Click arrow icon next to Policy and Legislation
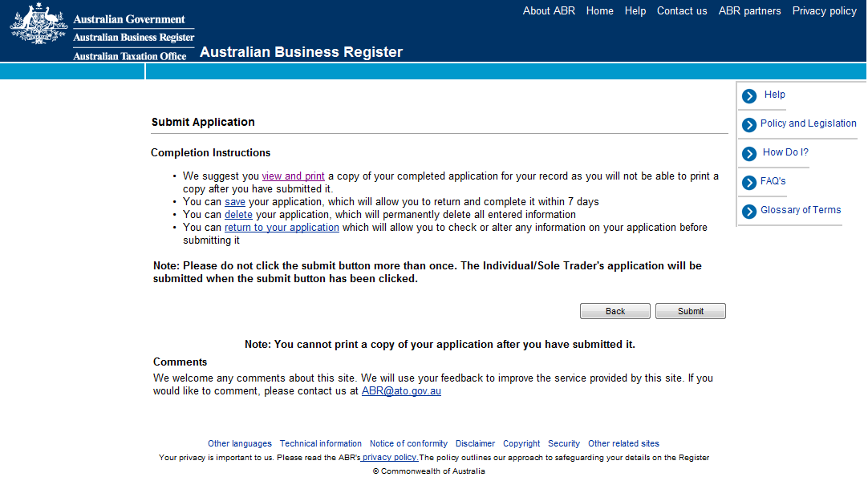 point(749,125)
